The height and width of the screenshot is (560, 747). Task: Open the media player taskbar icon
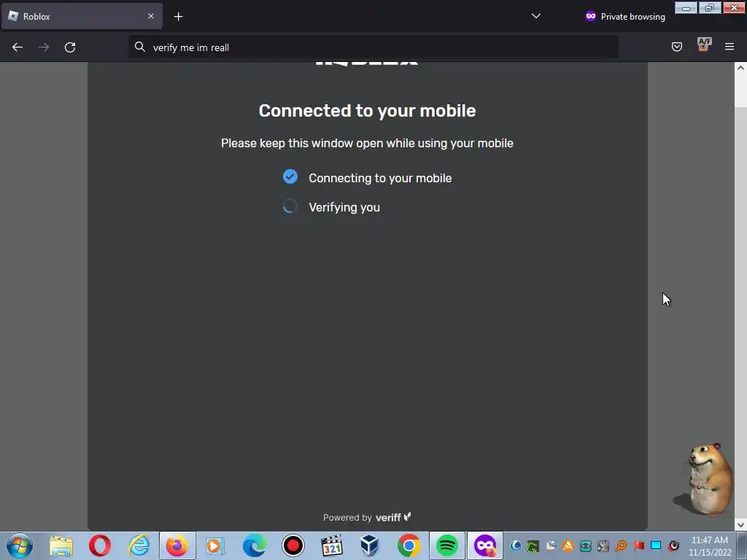215,545
